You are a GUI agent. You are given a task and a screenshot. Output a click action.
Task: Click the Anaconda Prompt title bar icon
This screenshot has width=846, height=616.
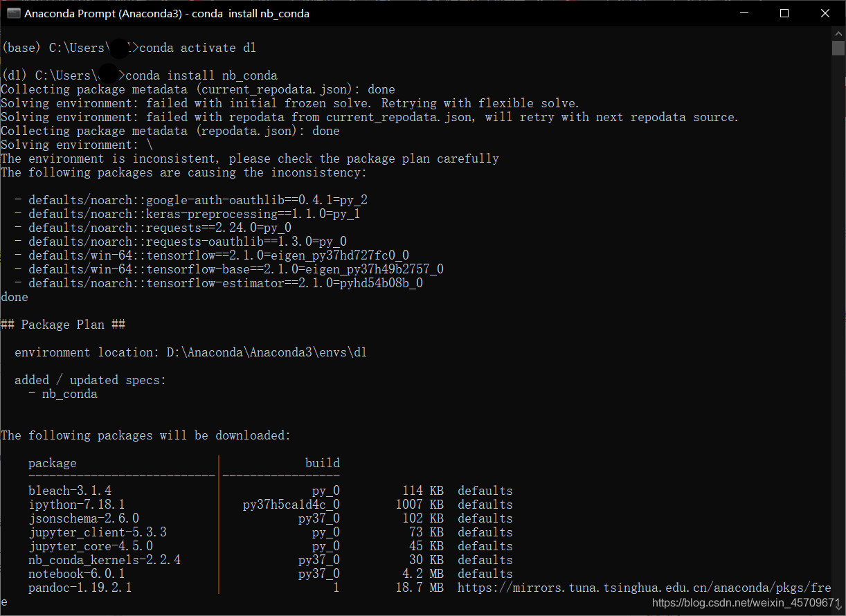[x=13, y=13]
